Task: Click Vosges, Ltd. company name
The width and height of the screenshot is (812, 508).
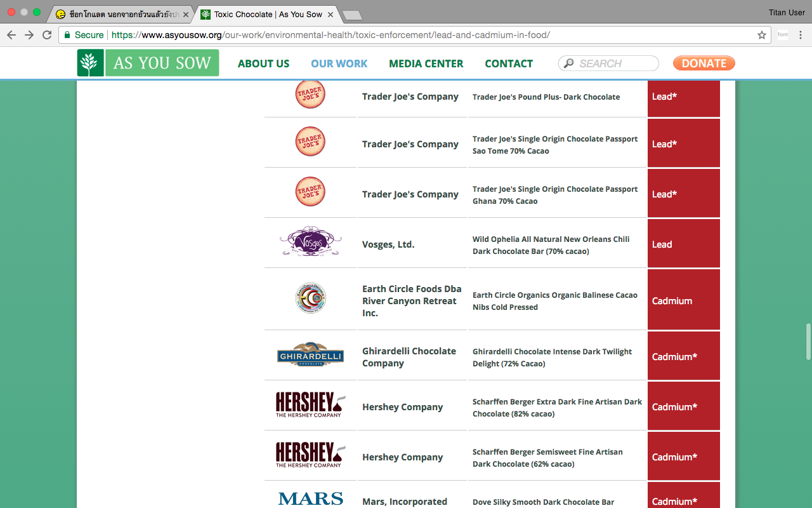Action: [x=388, y=244]
